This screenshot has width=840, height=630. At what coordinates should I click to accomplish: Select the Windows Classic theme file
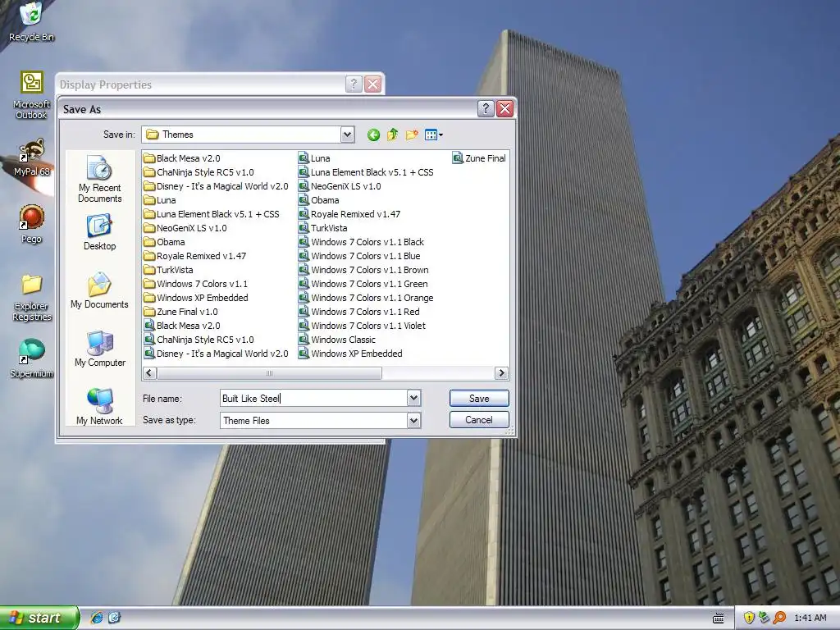pyautogui.click(x=337, y=339)
